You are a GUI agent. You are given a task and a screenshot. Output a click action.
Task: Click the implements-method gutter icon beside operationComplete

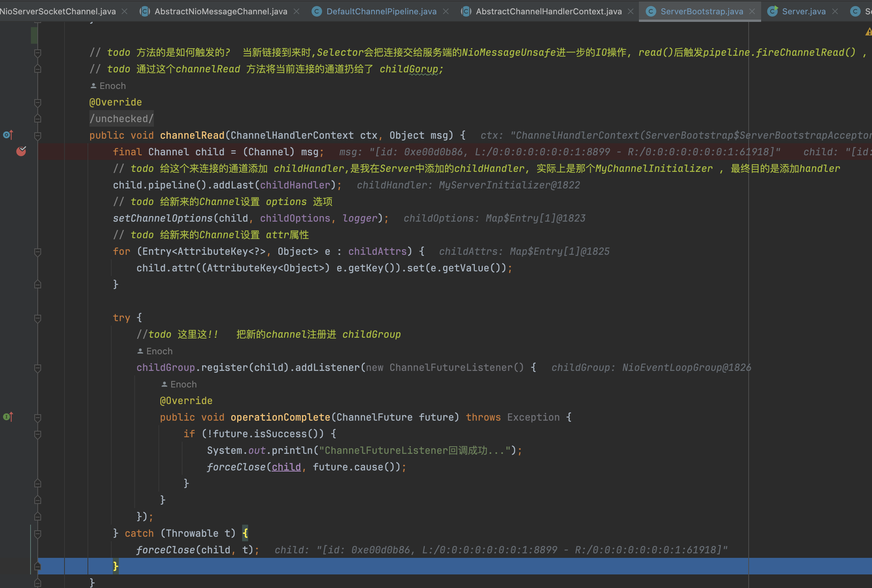[8, 416]
